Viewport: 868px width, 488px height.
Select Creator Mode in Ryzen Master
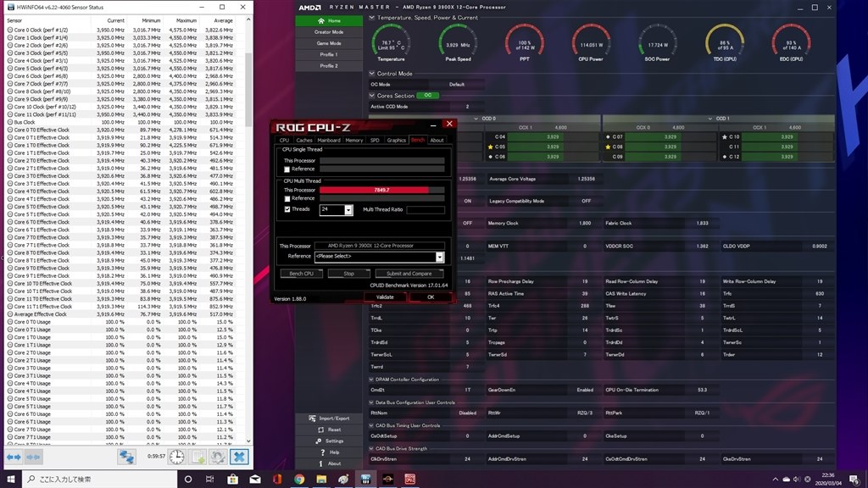tap(329, 32)
